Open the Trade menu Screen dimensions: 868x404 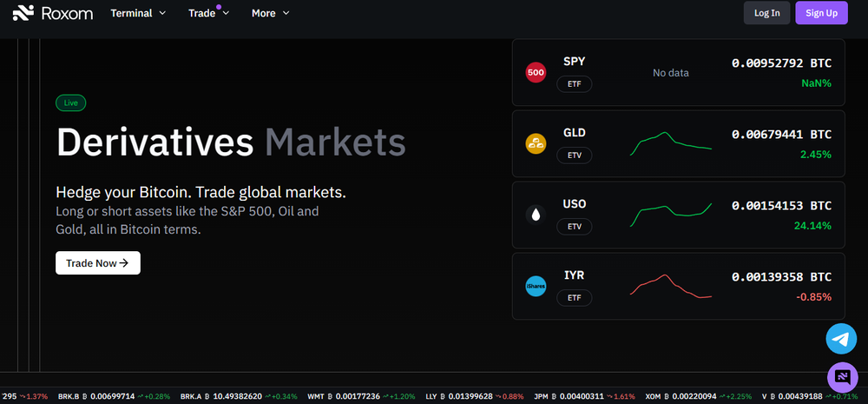coord(208,13)
